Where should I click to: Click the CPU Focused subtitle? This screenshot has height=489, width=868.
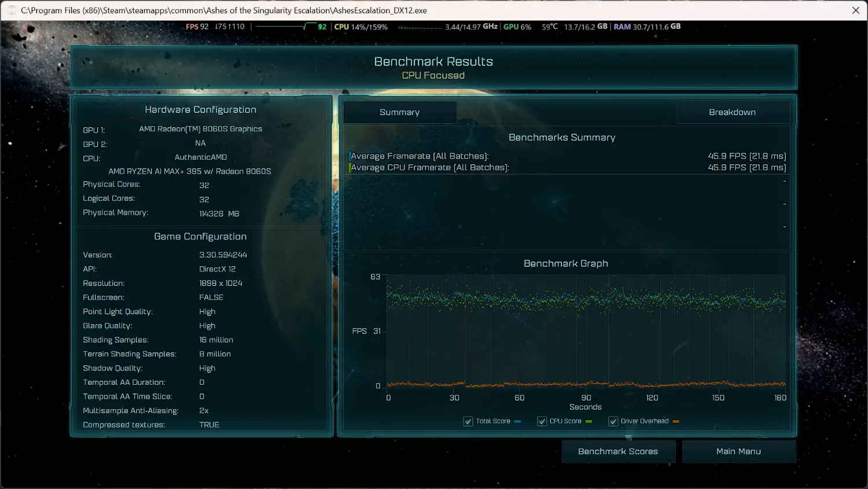pyautogui.click(x=433, y=75)
